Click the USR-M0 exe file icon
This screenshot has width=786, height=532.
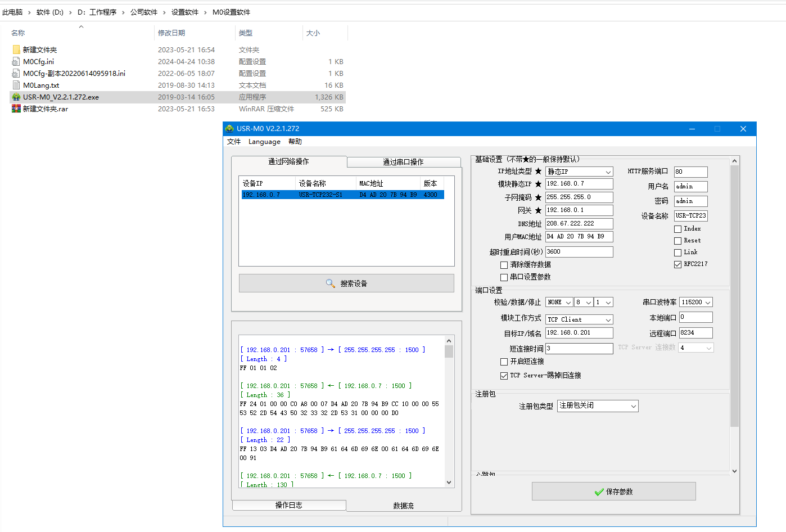16,97
